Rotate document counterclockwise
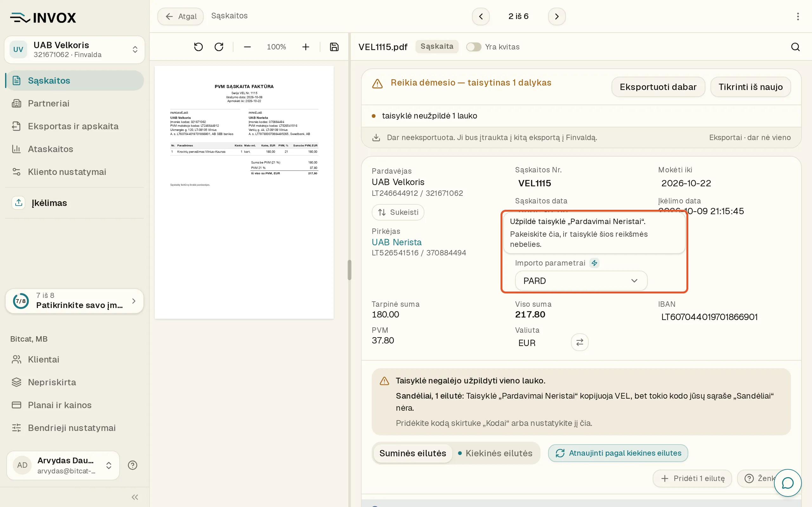 198,47
